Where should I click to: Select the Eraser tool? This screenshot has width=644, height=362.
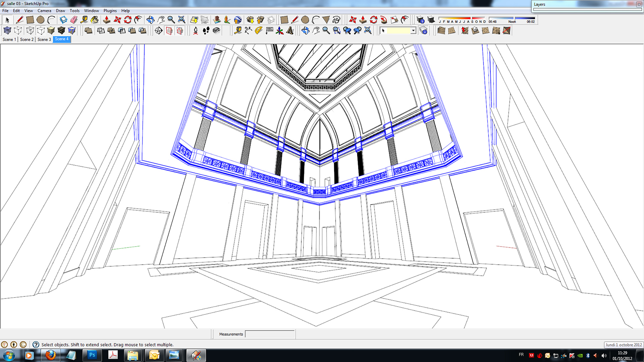[74, 20]
